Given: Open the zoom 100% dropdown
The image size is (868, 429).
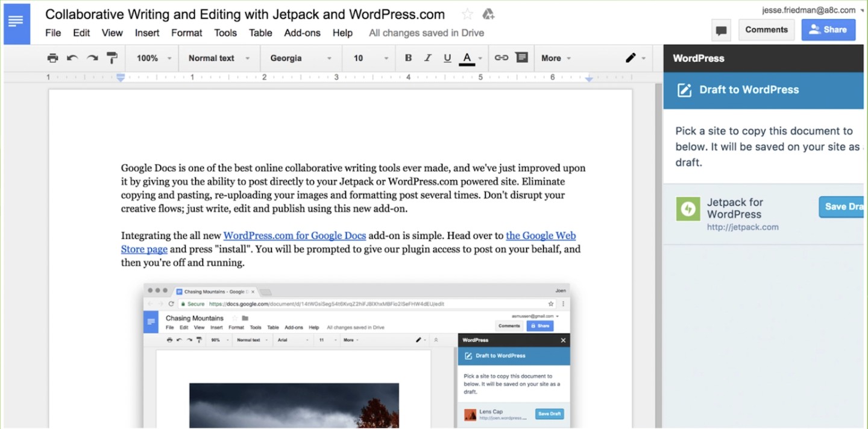Looking at the screenshot, I should [x=154, y=58].
